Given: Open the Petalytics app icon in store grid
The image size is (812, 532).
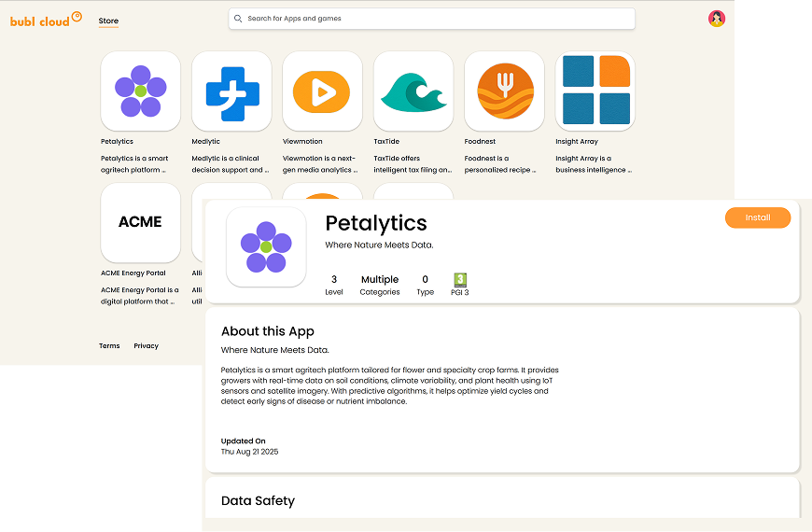Looking at the screenshot, I should point(140,91).
